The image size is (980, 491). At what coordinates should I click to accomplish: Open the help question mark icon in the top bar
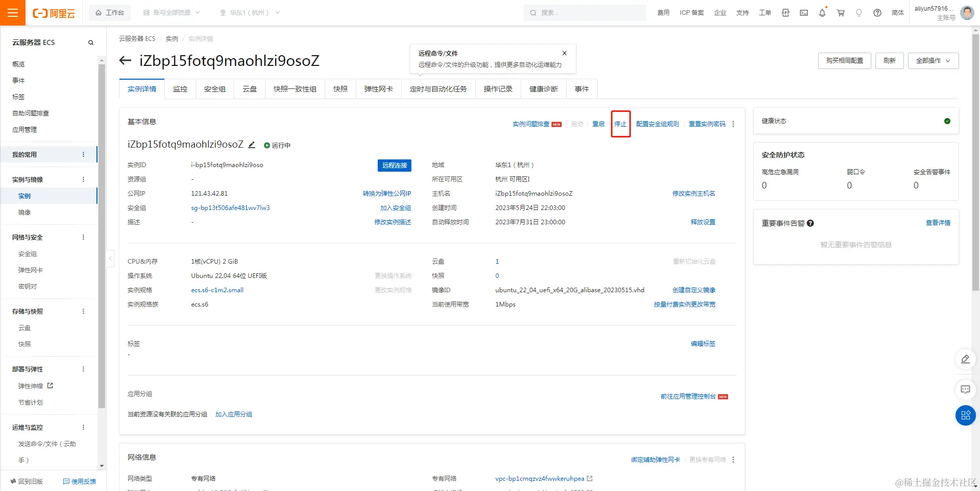click(x=877, y=13)
